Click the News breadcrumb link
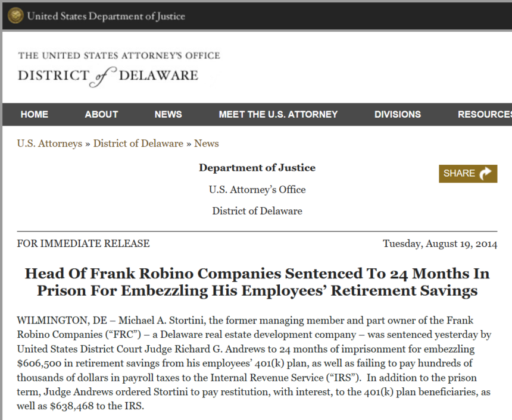Screen dimensions: 512x420 207,143
